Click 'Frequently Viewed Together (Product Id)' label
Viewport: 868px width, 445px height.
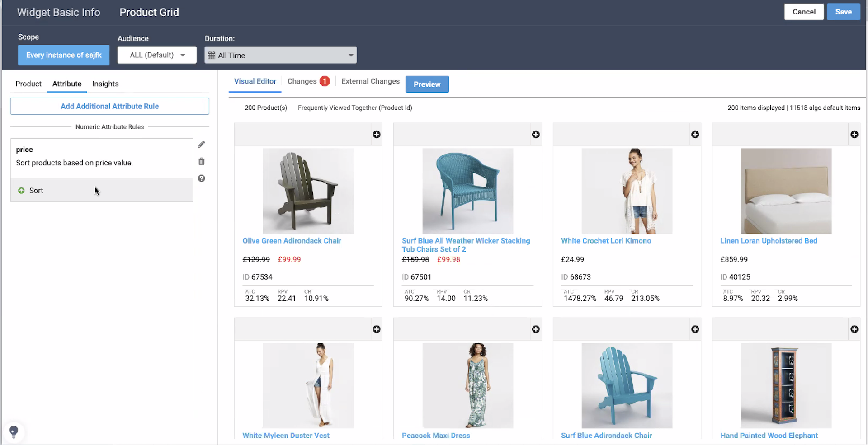355,108
